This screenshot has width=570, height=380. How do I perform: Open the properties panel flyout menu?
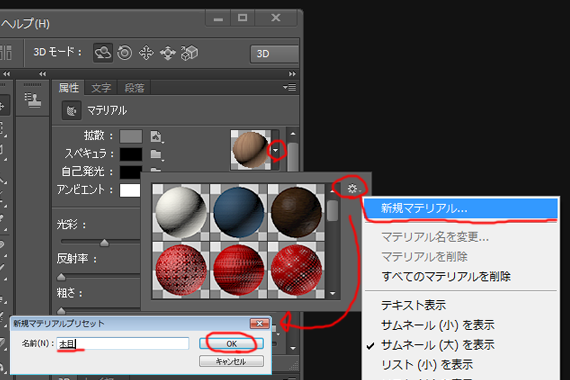click(x=289, y=88)
